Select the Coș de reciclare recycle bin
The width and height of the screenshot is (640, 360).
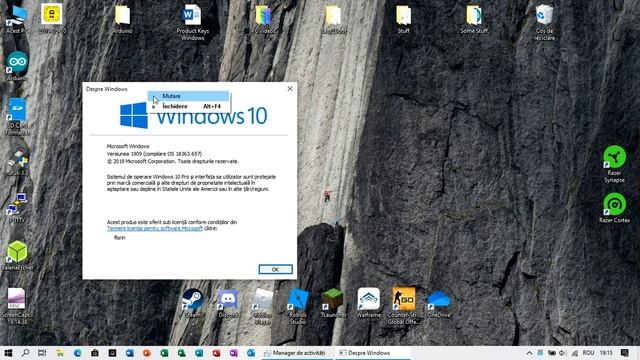544,22
